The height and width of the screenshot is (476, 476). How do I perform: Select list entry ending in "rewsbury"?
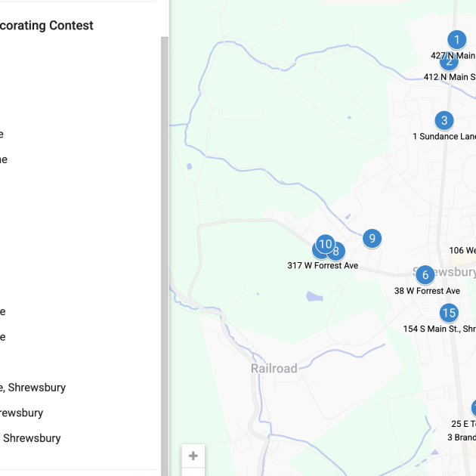point(22,413)
